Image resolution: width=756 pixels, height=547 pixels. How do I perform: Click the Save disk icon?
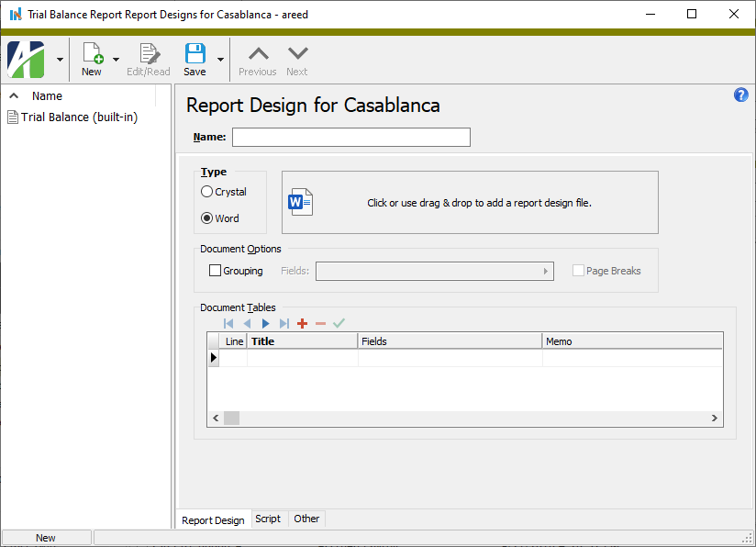coord(195,54)
